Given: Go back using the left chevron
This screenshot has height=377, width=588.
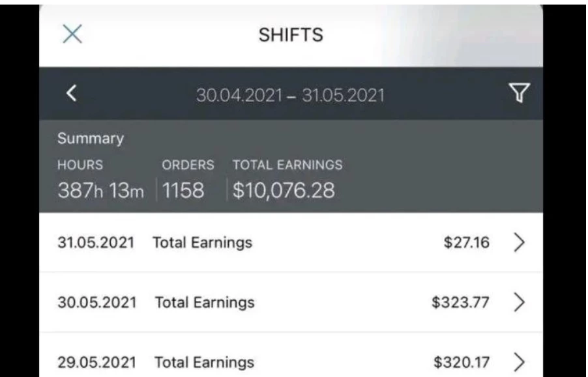Looking at the screenshot, I should tap(71, 93).
